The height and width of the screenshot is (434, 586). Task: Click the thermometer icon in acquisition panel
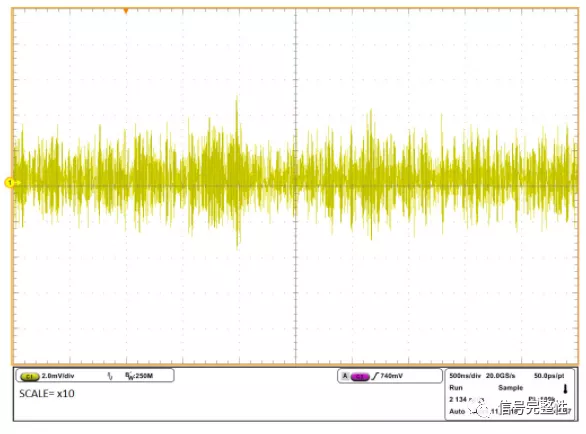tap(565, 389)
